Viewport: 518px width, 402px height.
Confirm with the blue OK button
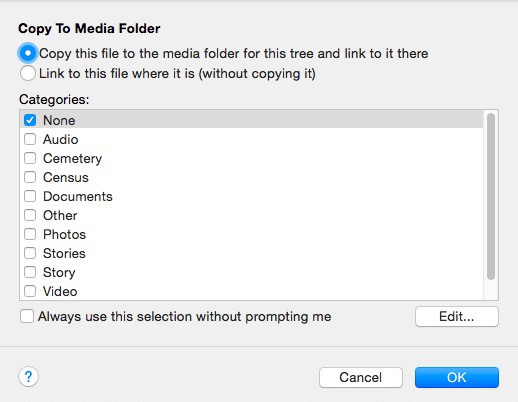click(x=457, y=377)
